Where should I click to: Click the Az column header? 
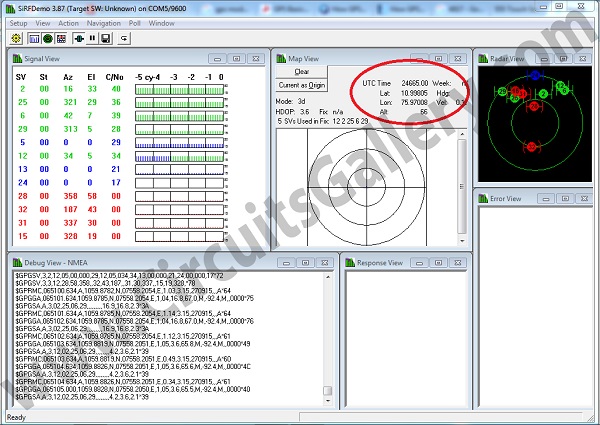click(68, 77)
